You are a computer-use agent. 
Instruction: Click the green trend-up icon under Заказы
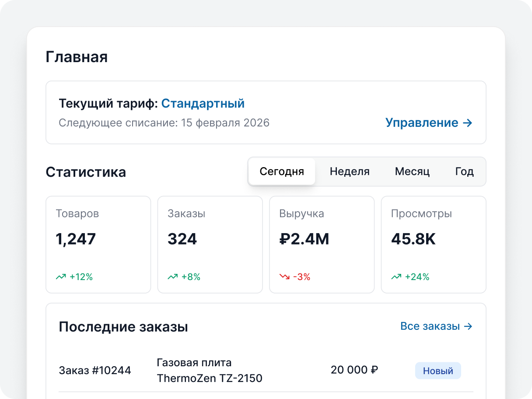(173, 277)
